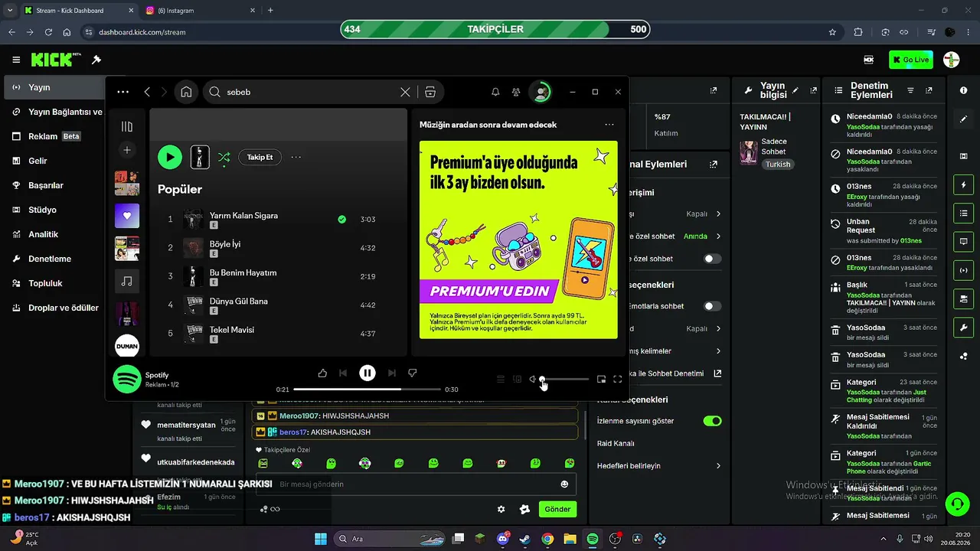
Task: Open Liked Songs heart playlist
Action: (x=127, y=216)
